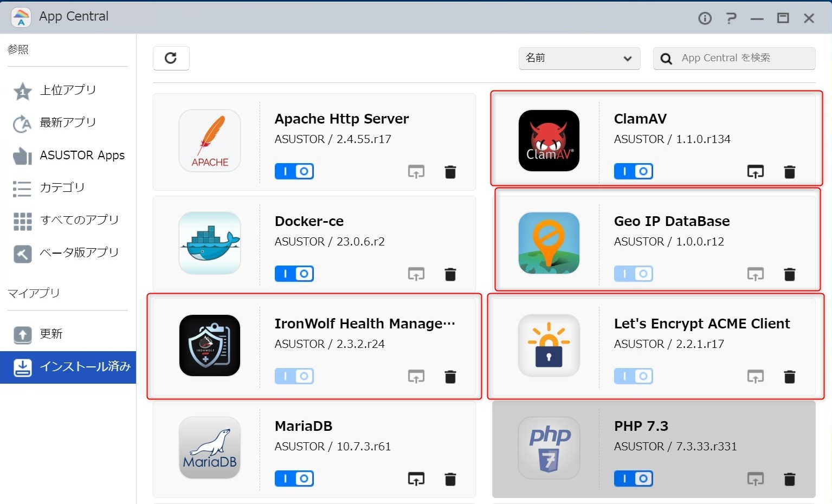Go to the 更新 updates page

coord(51,334)
